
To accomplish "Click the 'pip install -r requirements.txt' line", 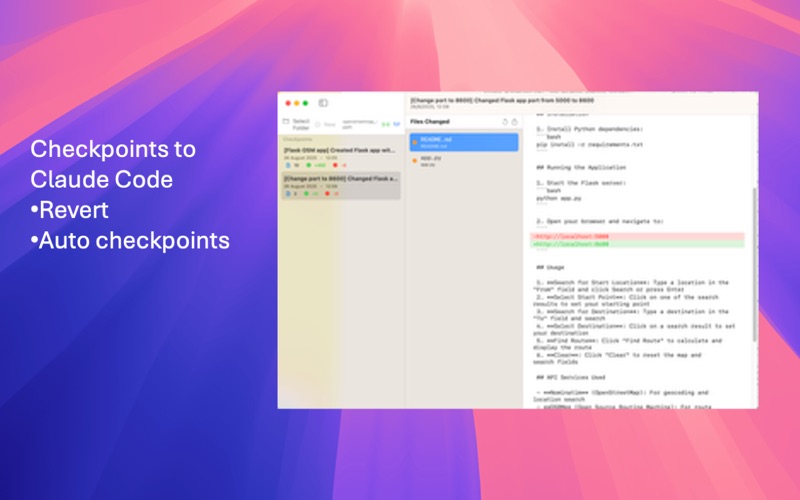I will point(589,145).
